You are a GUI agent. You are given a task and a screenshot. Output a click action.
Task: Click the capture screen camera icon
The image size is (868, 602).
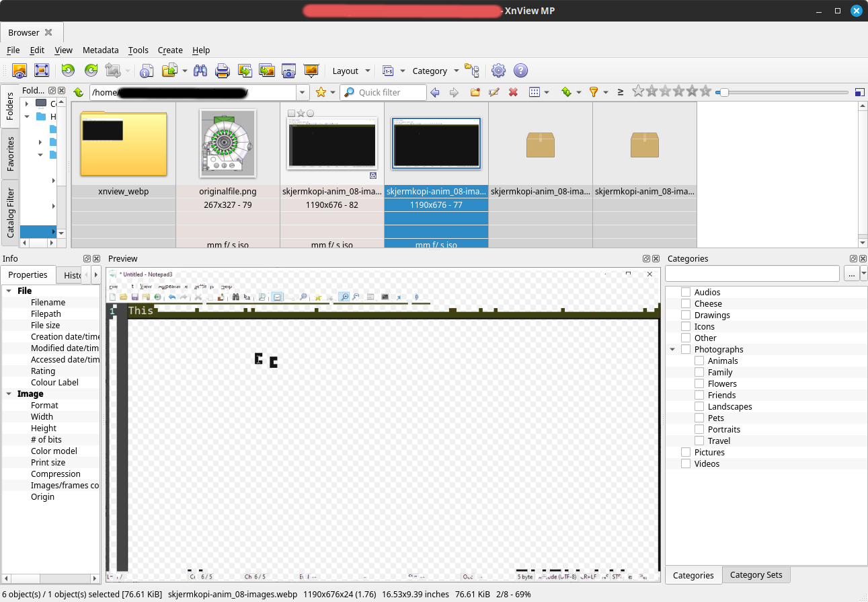coord(288,71)
